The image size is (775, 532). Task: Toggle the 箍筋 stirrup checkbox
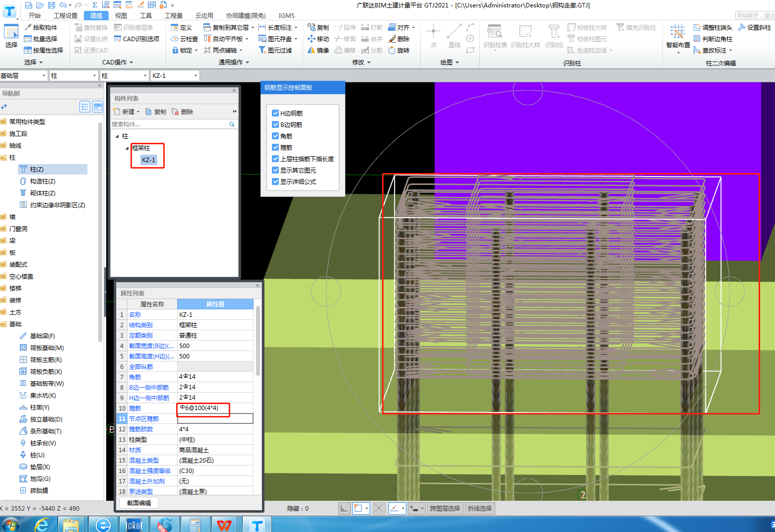tap(275, 147)
